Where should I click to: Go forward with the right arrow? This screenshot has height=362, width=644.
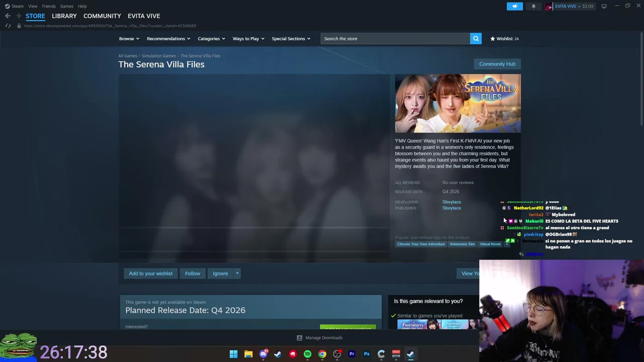click(18, 16)
